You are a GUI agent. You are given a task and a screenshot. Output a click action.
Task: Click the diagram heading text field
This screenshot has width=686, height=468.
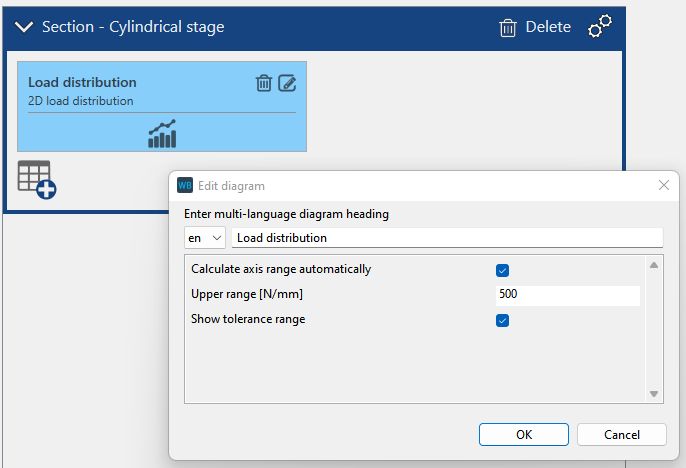446,238
